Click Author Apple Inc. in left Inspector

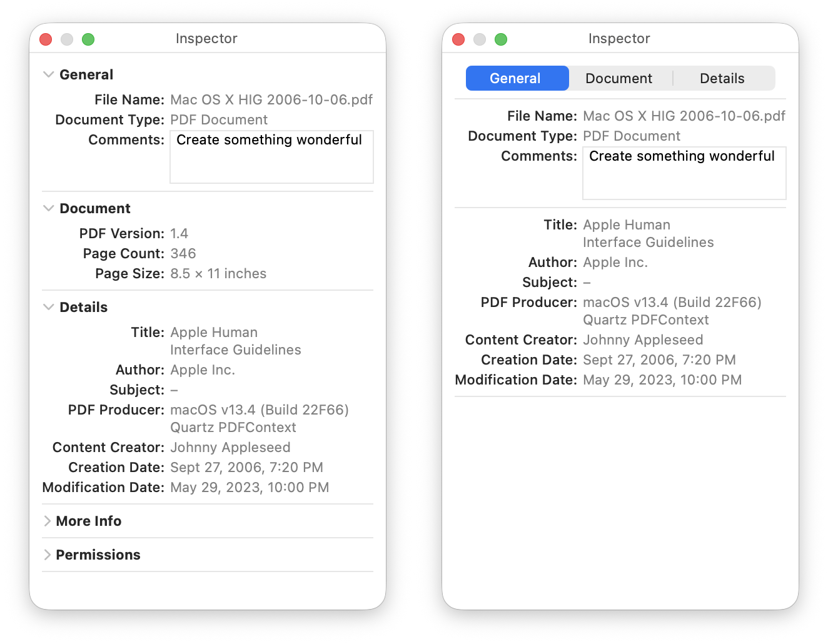[203, 370]
